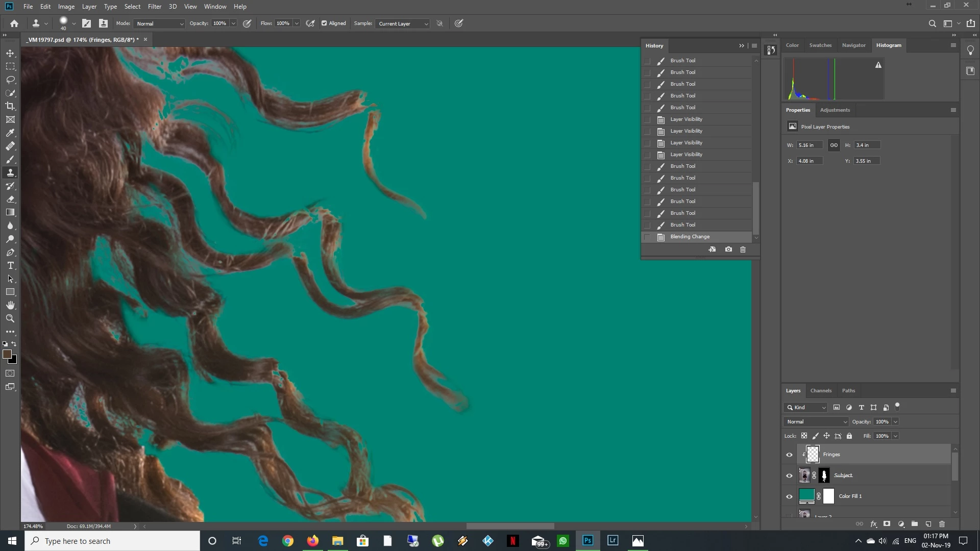This screenshot has width=980, height=551.
Task: Open the Sample Current Layer dropdown
Action: click(402, 24)
